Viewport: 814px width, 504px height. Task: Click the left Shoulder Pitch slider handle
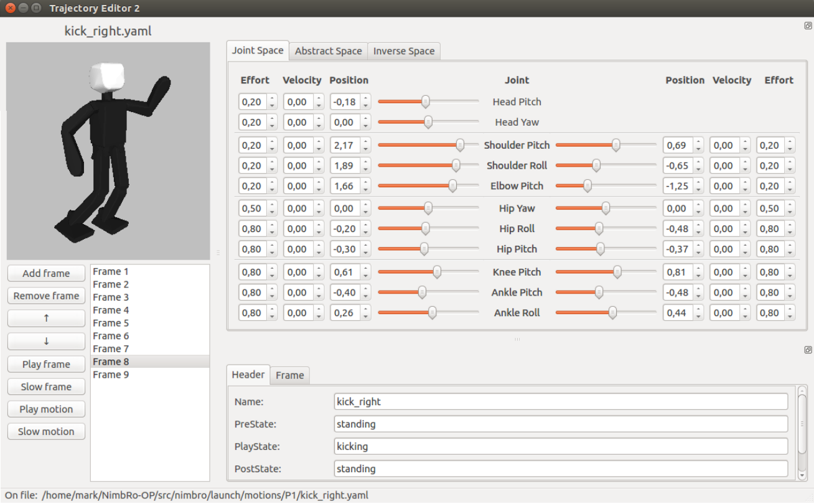pyautogui.click(x=460, y=145)
